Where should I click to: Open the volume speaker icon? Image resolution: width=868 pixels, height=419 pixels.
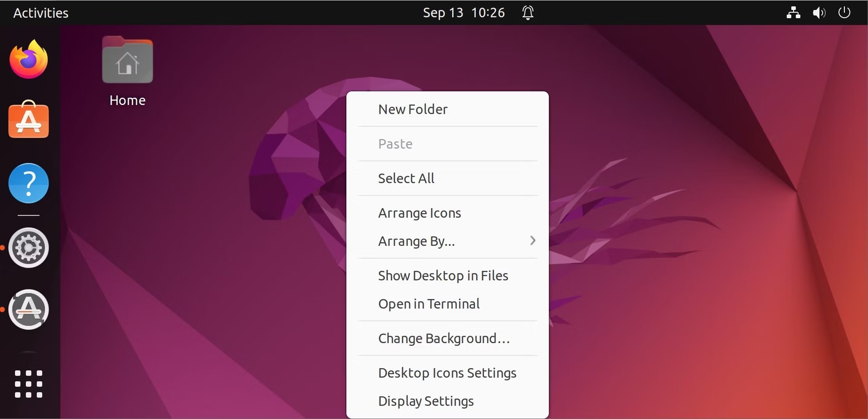coord(819,13)
